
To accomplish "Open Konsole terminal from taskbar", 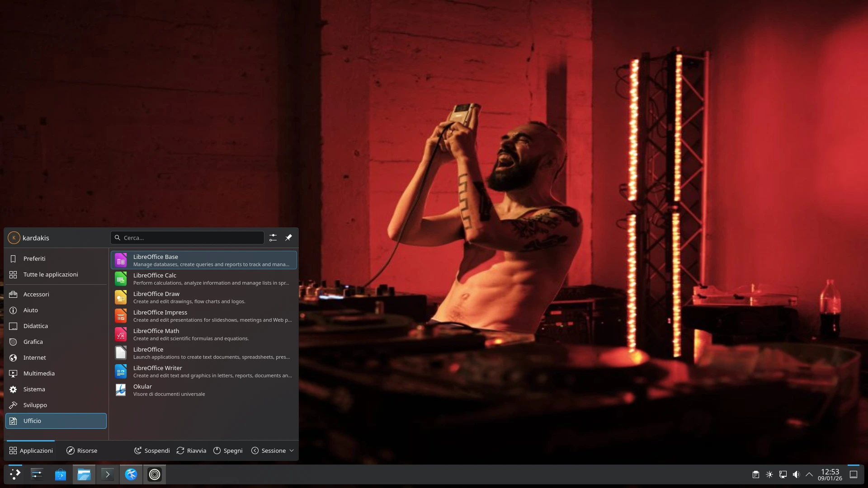I will 108,474.
